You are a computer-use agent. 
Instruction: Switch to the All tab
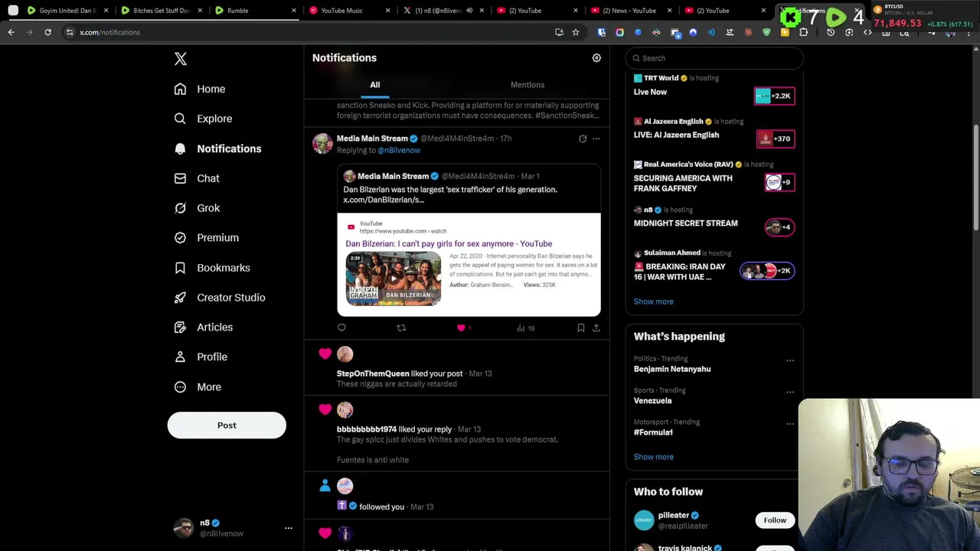click(x=375, y=85)
